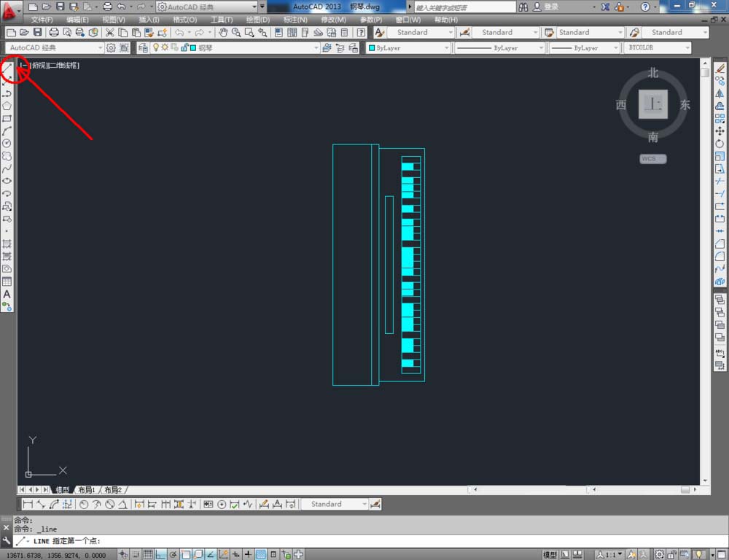
Task: Select the Polygon draw tool
Action: (7, 106)
